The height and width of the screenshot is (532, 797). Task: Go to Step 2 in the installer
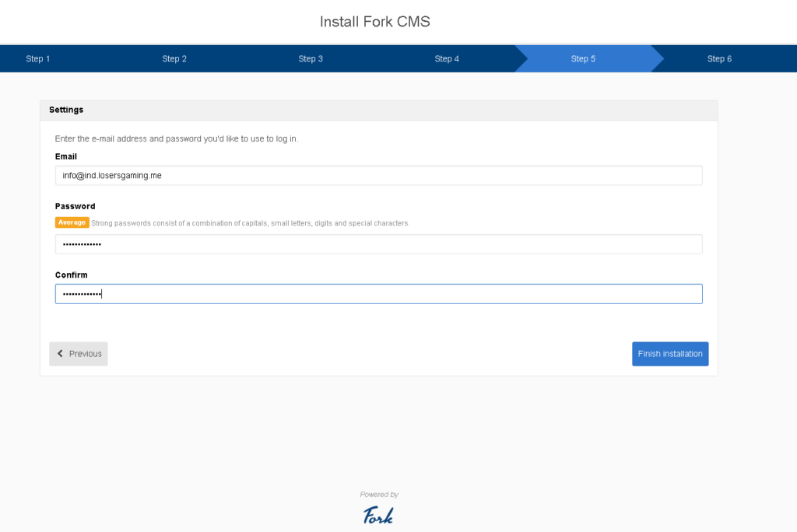tap(174, 59)
